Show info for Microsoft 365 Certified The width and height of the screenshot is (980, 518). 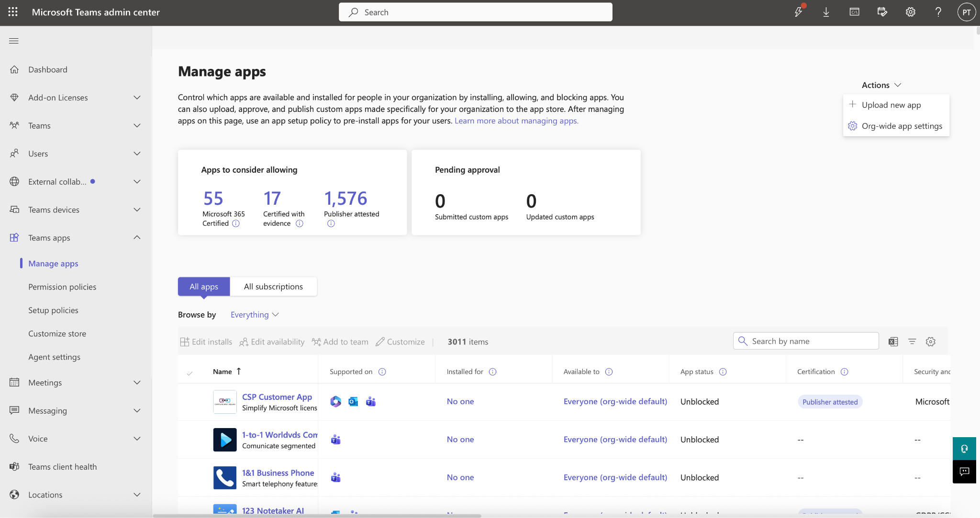pyautogui.click(x=236, y=223)
